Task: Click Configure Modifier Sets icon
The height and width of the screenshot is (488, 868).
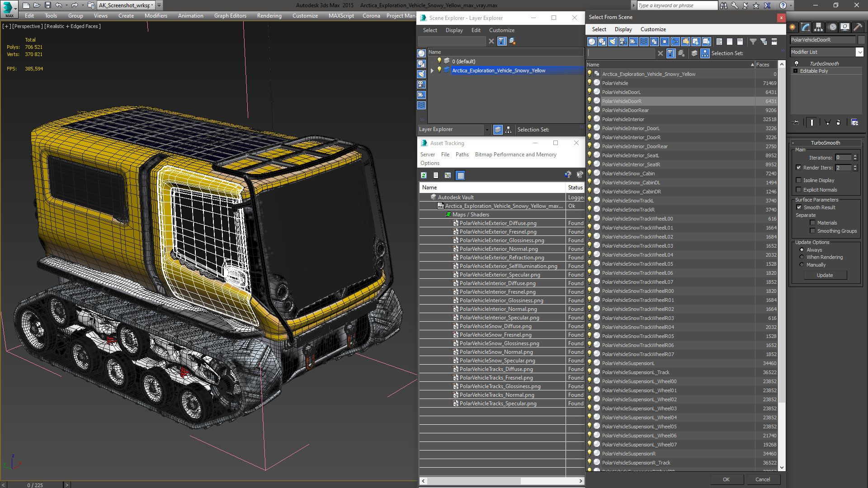Action: point(854,122)
